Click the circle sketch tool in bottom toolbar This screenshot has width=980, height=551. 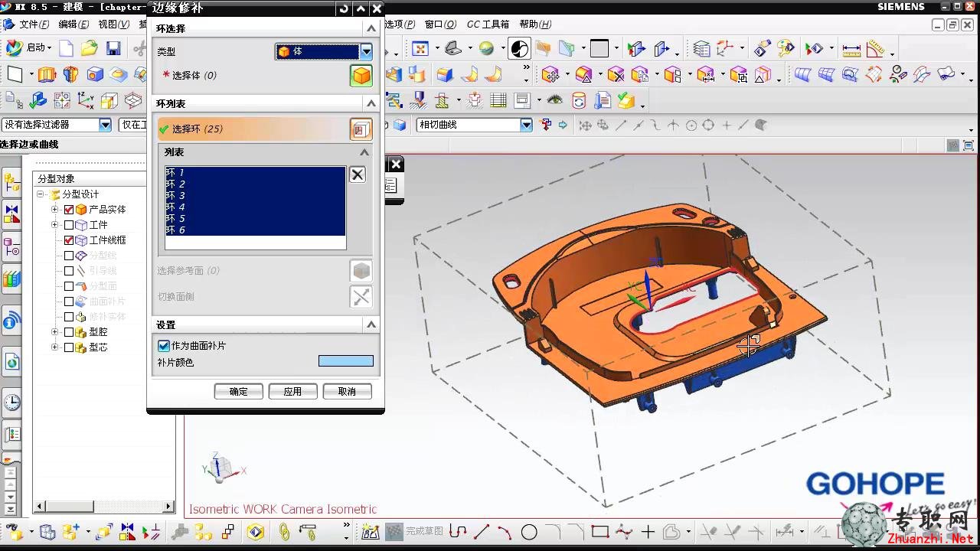[529, 531]
